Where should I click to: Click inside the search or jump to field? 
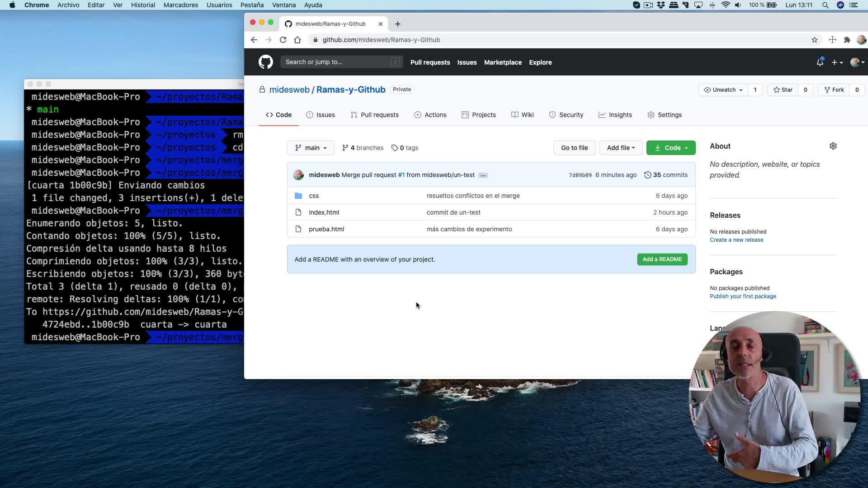point(339,62)
